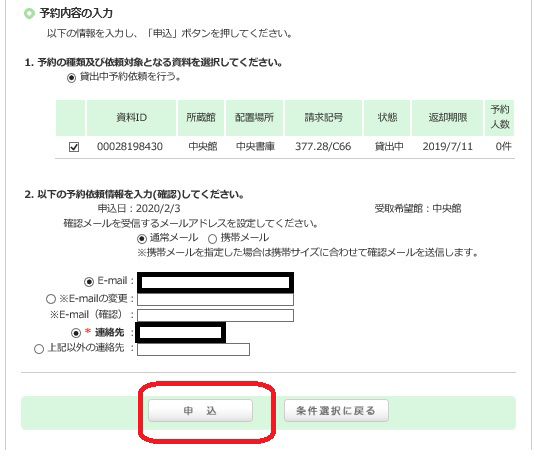
Task: Click the registered E-mail address field
Action: (215, 282)
